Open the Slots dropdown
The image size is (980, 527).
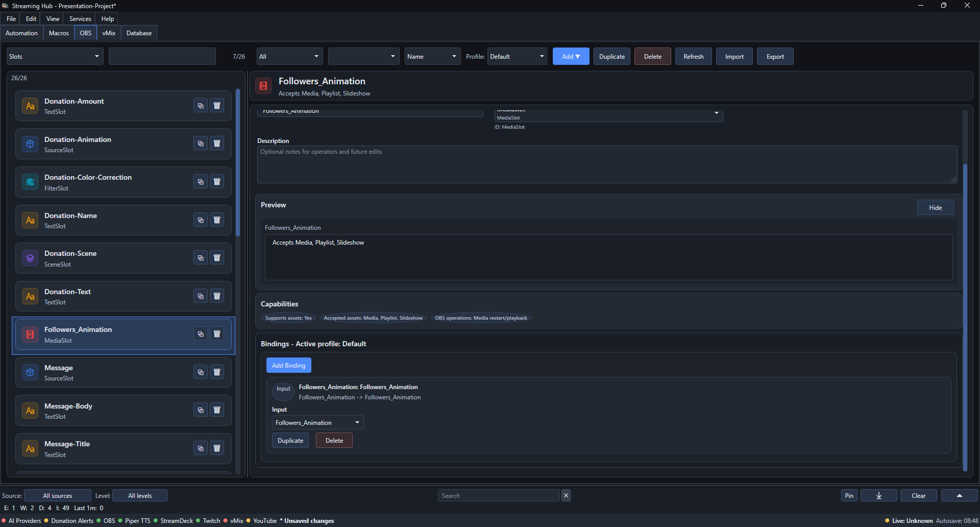55,56
